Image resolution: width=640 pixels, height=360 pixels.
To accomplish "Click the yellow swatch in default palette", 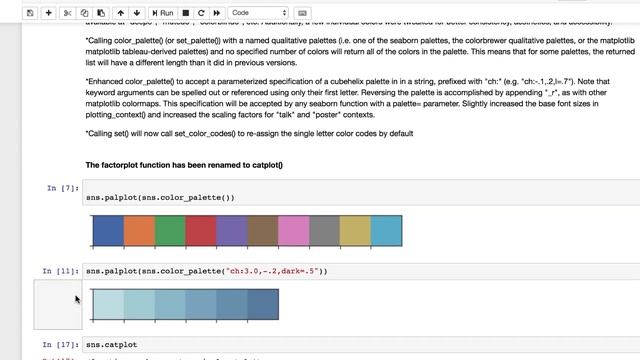I will coord(356,231).
